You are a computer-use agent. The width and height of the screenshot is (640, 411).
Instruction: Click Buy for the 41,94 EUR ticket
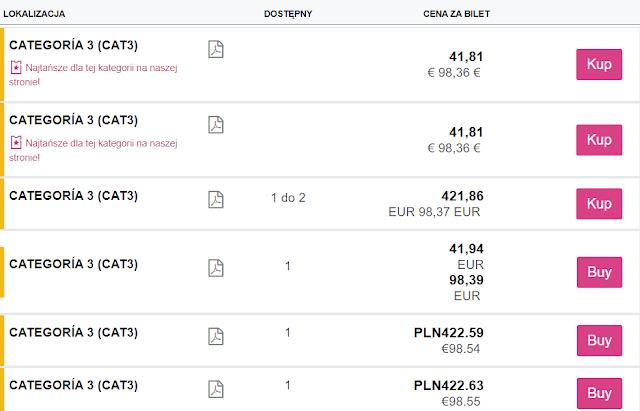[599, 272]
